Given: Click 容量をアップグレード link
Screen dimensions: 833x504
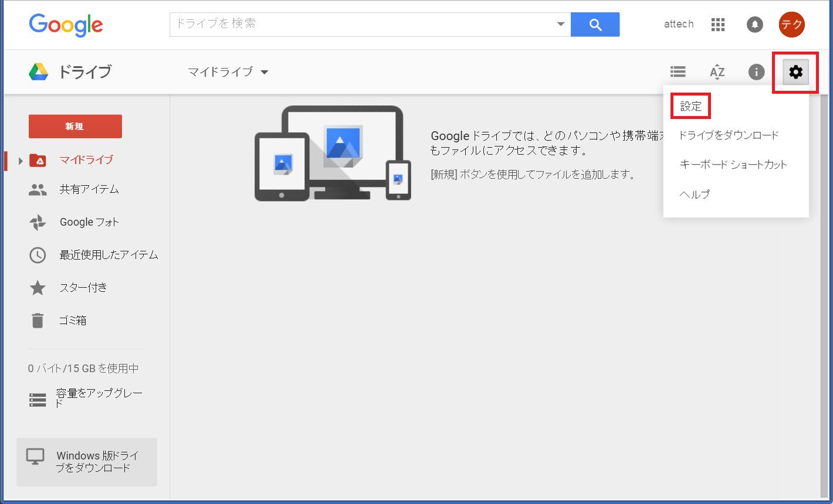Looking at the screenshot, I should tap(99, 399).
